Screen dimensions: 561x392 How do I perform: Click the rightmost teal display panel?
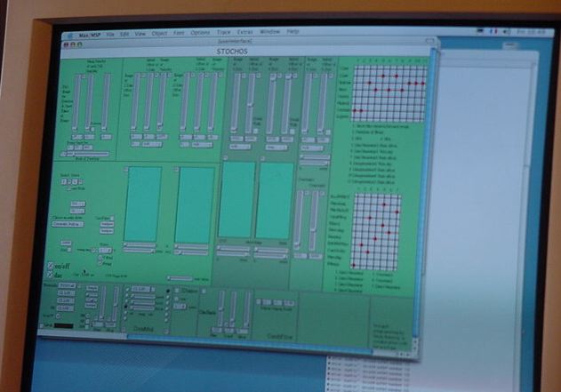pos(275,201)
